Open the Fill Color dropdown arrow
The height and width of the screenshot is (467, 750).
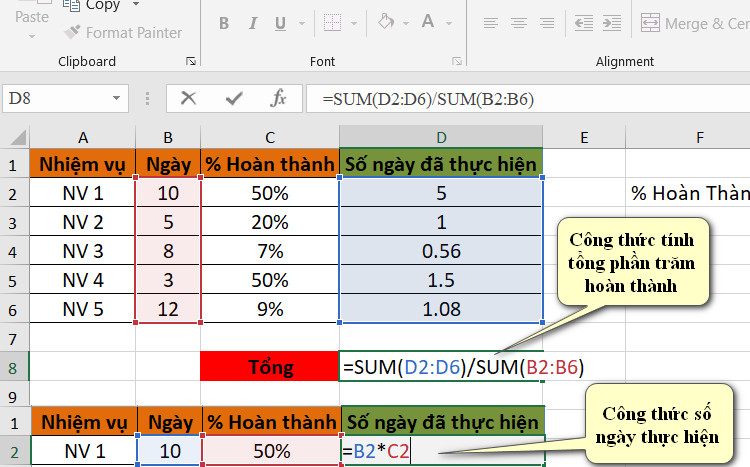406,23
